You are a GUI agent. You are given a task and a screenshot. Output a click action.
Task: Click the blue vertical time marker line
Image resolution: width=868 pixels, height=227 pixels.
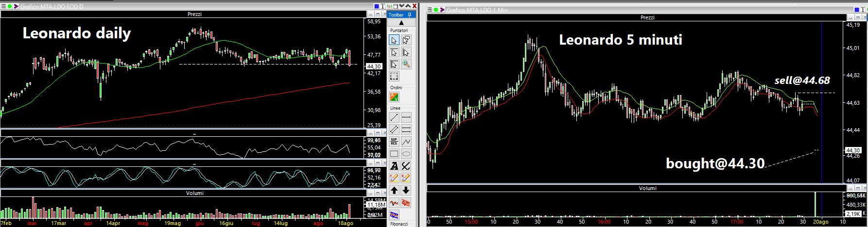821,102
